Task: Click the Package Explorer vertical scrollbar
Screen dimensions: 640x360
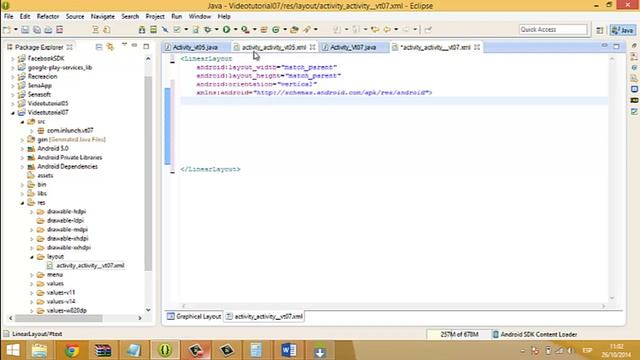Action: pyautogui.click(x=148, y=173)
